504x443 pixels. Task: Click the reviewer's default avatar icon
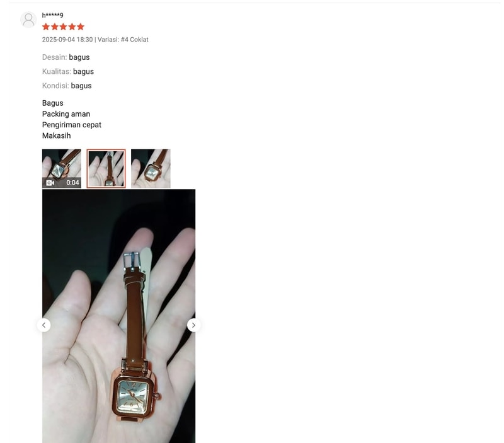(28, 20)
